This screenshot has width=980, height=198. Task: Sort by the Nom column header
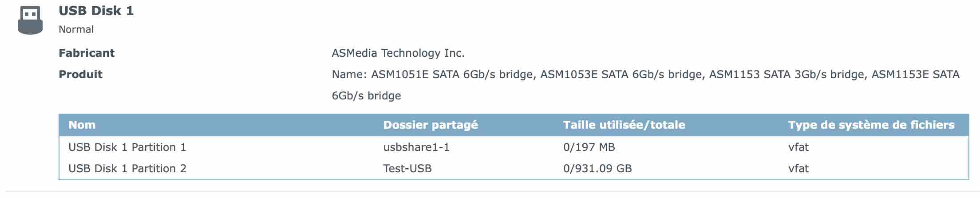pyautogui.click(x=82, y=125)
